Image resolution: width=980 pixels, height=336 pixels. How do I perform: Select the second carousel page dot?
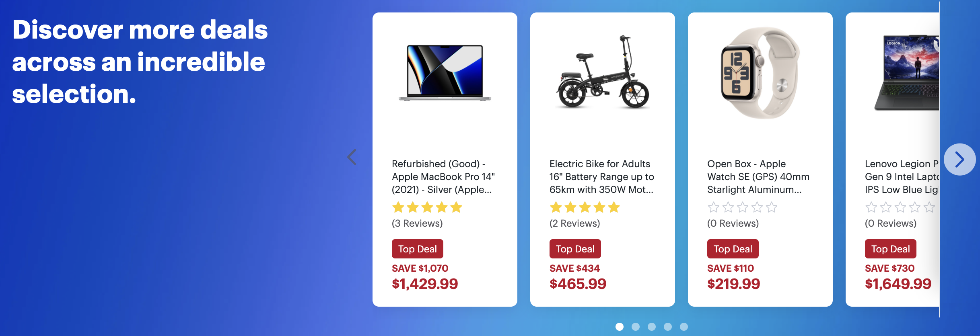636,327
